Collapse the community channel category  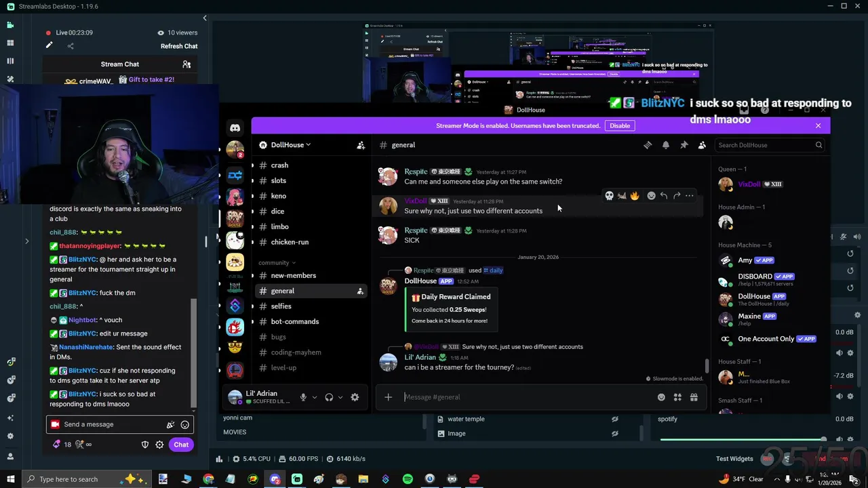(277, 262)
